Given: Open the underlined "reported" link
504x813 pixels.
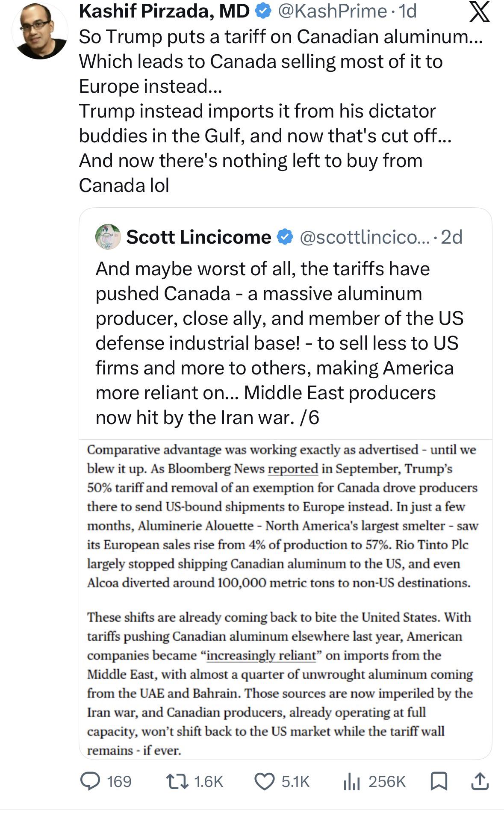Looking at the screenshot, I should (x=293, y=468).
